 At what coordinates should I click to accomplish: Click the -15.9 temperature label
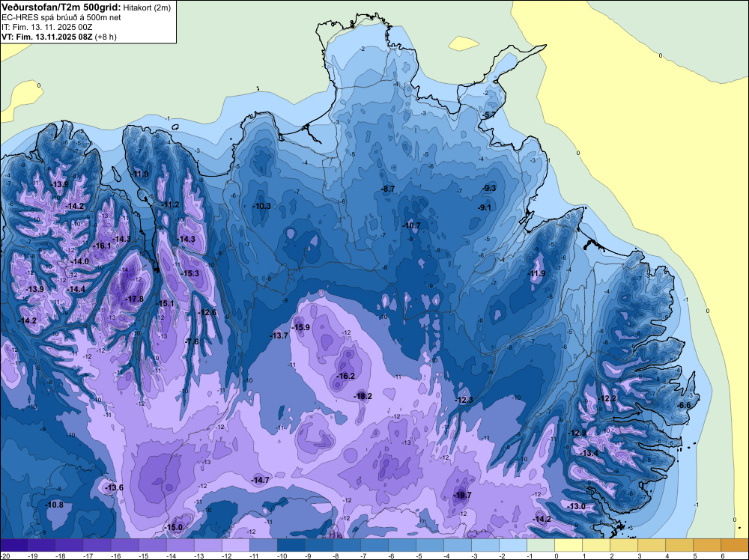[301, 327]
